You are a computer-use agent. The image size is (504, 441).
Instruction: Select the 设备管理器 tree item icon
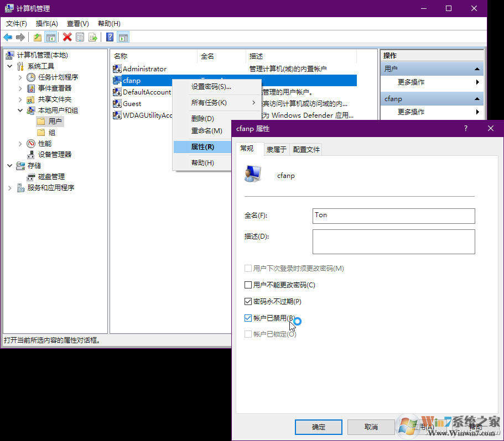(x=30, y=154)
